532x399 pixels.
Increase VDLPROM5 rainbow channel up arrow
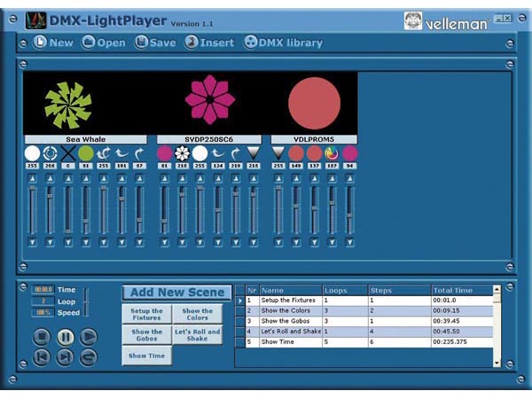click(332, 178)
